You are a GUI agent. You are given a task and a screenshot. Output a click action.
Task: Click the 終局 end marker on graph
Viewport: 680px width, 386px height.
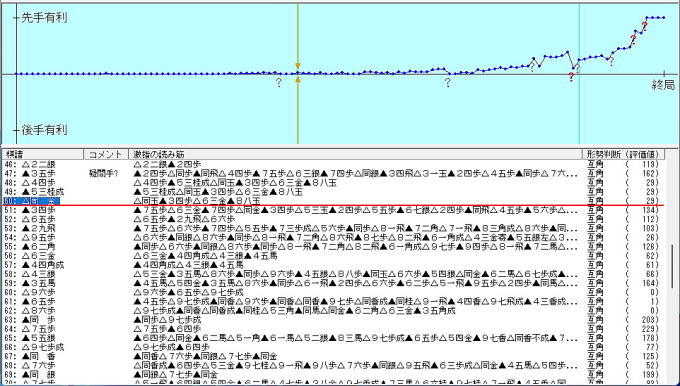click(x=664, y=85)
